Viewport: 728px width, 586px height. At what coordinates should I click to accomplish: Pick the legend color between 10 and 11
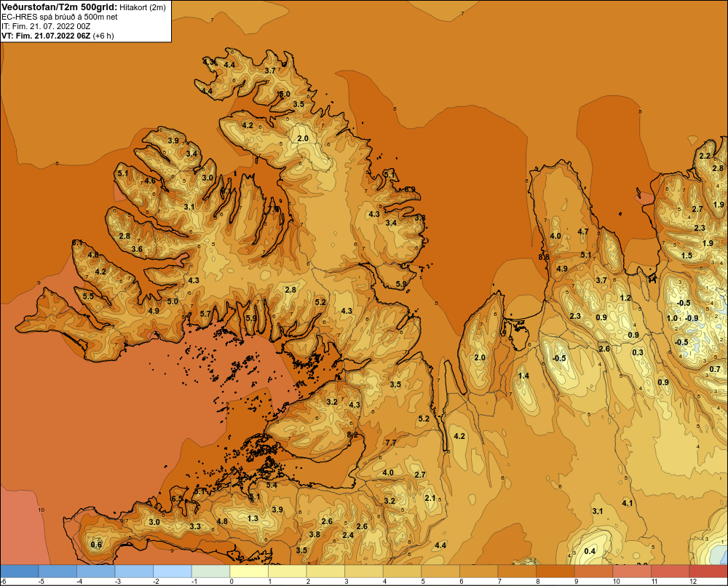coord(632,571)
